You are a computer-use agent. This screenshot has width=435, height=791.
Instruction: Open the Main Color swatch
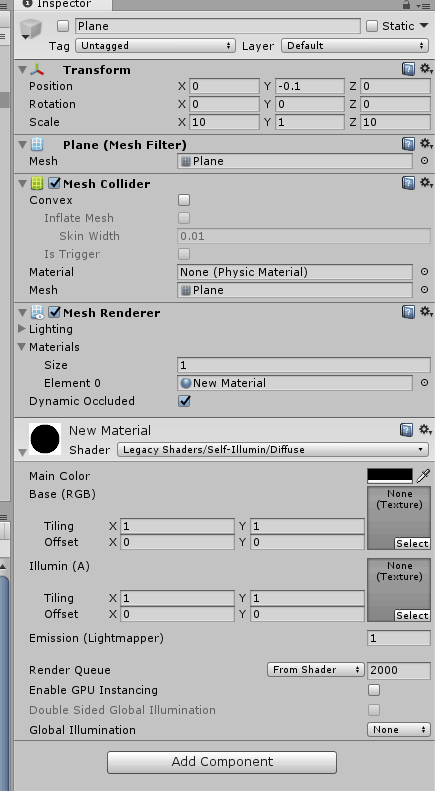click(x=390, y=476)
